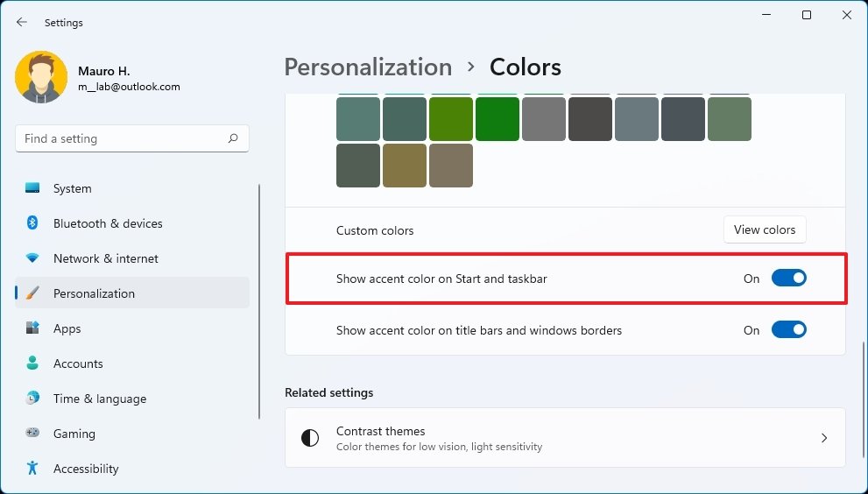Click the Time & language globe icon
Viewport: 868px width, 494px height.
32,398
